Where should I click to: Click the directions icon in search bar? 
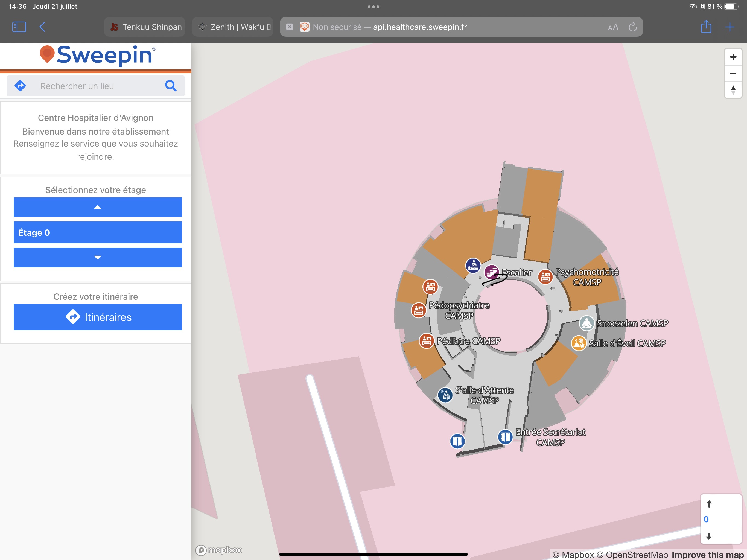pyautogui.click(x=20, y=86)
